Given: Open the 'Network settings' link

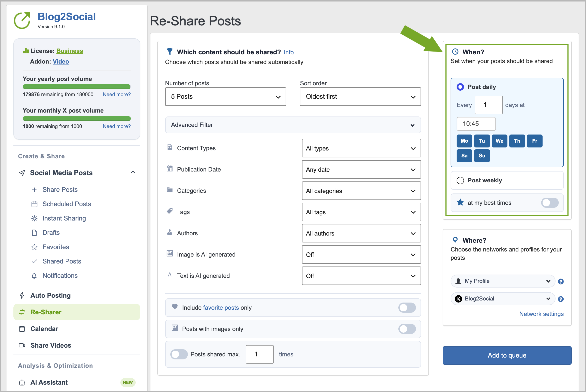Looking at the screenshot, I should coord(541,314).
